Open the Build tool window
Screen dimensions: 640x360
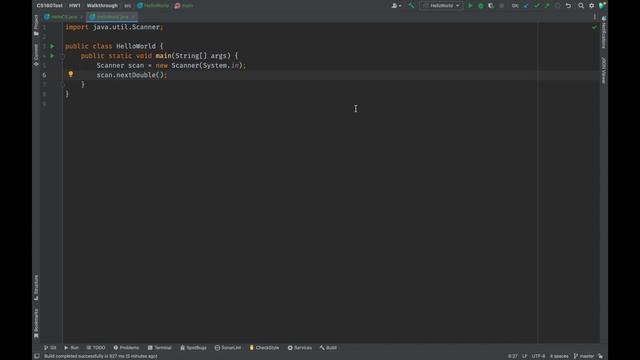click(x=328, y=348)
